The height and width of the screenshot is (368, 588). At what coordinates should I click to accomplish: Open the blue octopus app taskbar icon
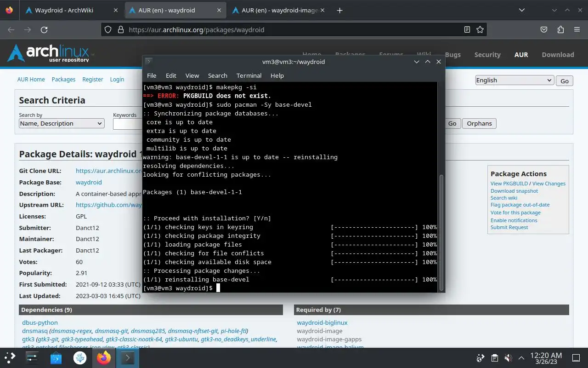pos(80,357)
